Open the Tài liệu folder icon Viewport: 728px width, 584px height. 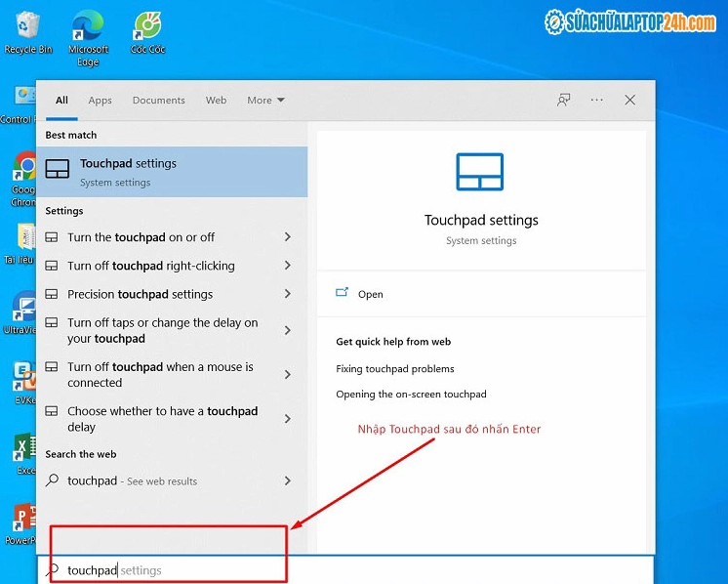(21, 243)
